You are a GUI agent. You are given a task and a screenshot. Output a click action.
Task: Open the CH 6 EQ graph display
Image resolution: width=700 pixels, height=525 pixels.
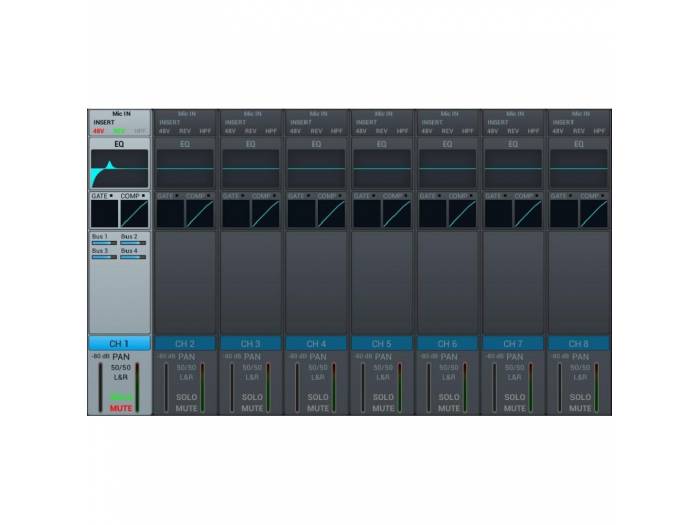point(447,169)
